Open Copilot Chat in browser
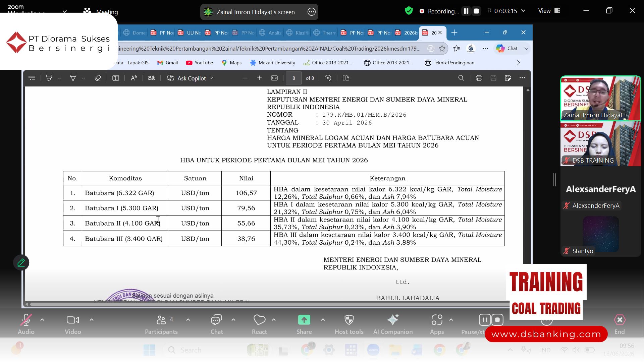 coord(507,48)
